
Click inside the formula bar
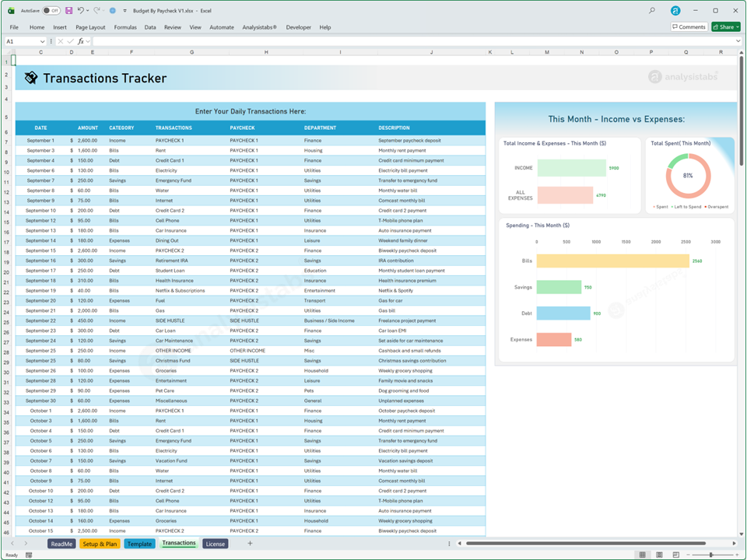coord(233,40)
